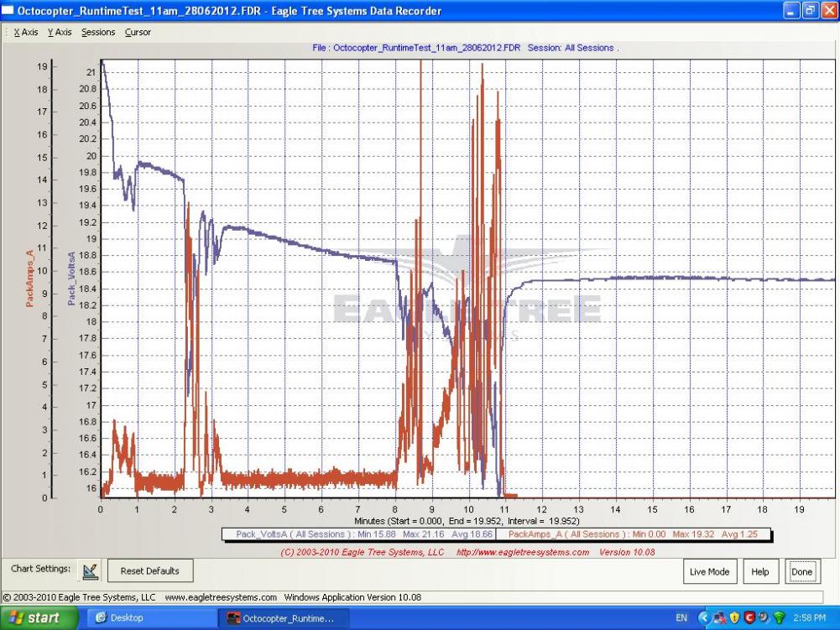This screenshot has height=630, width=840.
Task: Open the Y Axis menu
Action: pyautogui.click(x=60, y=32)
